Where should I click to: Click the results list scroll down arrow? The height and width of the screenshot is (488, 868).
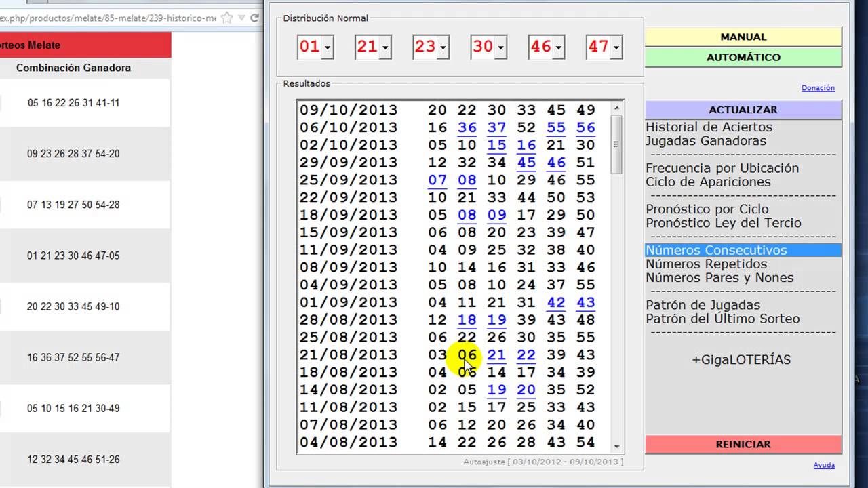[616, 446]
